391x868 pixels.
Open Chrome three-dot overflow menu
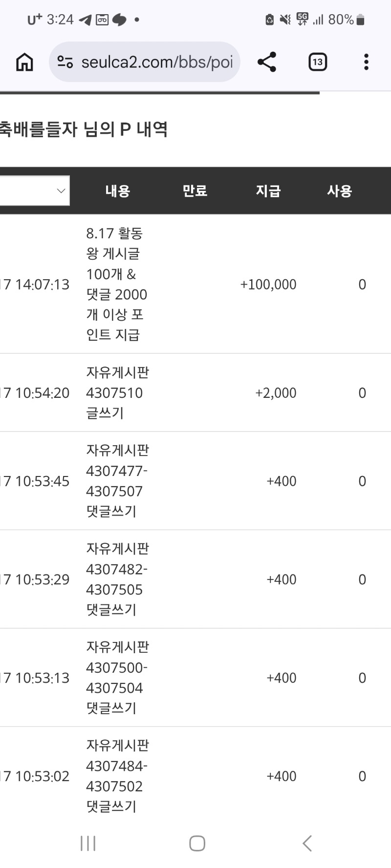click(366, 62)
